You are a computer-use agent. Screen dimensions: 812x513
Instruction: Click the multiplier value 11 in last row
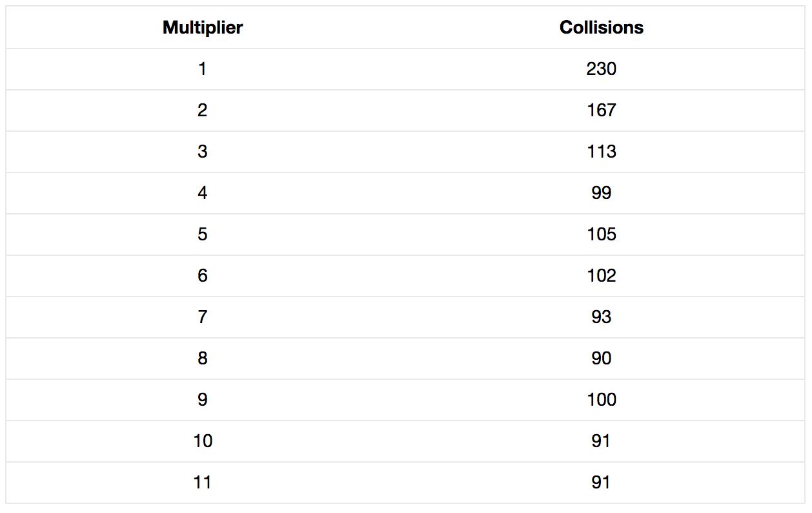(203, 483)
